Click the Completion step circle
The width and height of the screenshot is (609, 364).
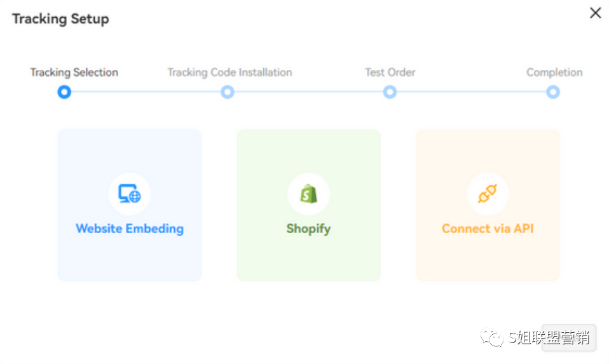coord(553,92)
